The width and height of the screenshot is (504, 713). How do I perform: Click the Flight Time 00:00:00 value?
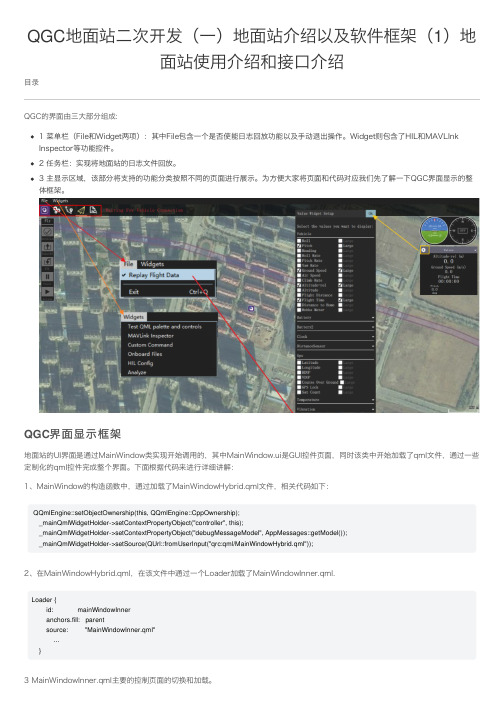coord(449,279)
